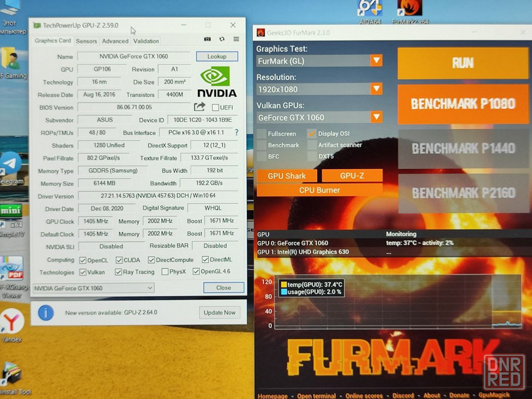Switch to the Graphics Card tab
532x399 pixels.
[53, 41]
